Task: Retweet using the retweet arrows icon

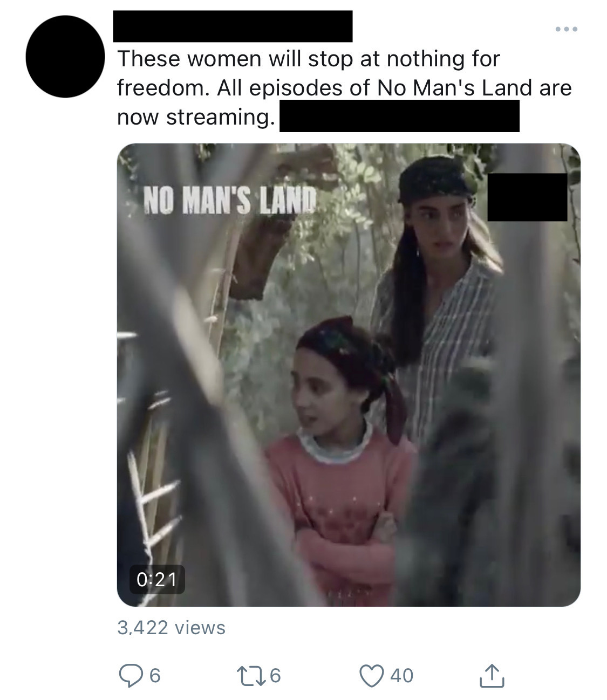Action: (251, 675)
